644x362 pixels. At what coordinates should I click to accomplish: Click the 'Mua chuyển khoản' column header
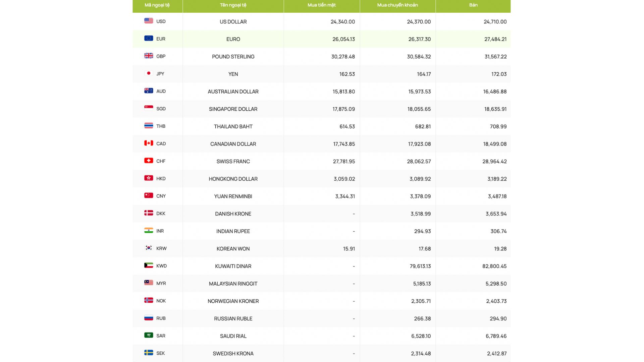[397, 5]
